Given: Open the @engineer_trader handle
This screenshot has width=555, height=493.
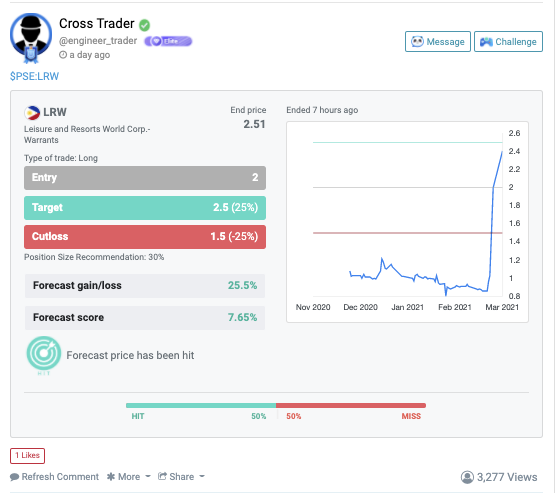Looking at the screenshot, I should [x=98, y=41].
